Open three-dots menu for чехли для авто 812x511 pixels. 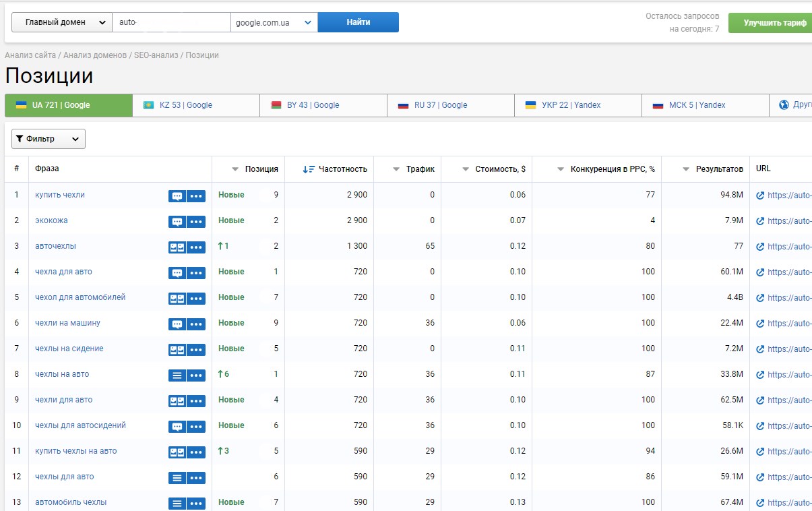[x=196, y=401]
